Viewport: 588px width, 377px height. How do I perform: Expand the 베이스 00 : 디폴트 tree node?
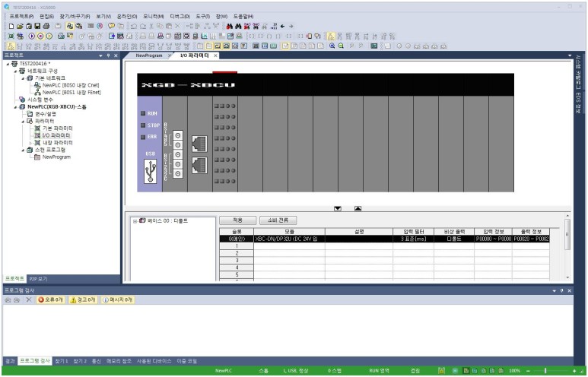(135, 221)
